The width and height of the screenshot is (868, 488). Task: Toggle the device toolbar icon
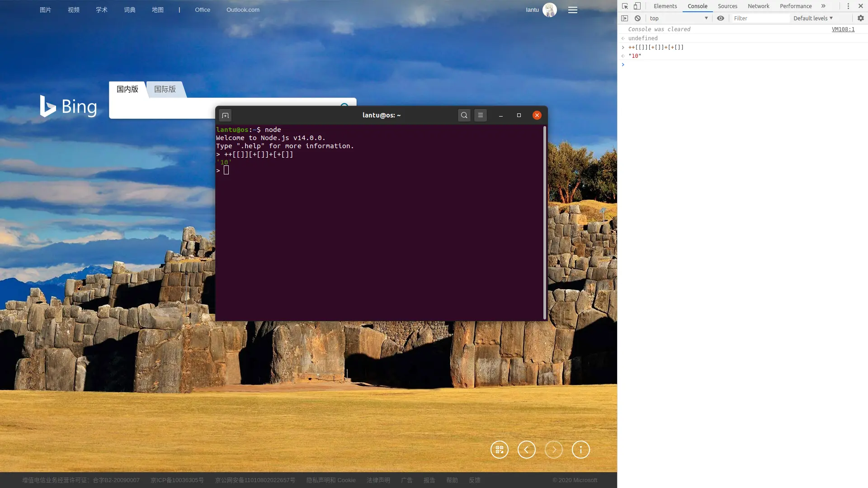[x=637, y=6]
